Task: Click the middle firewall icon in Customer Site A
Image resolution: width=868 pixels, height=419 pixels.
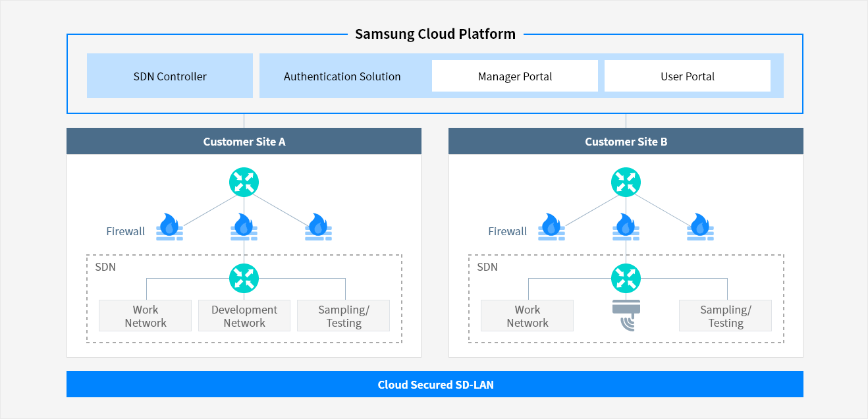Action: [244, 227]
